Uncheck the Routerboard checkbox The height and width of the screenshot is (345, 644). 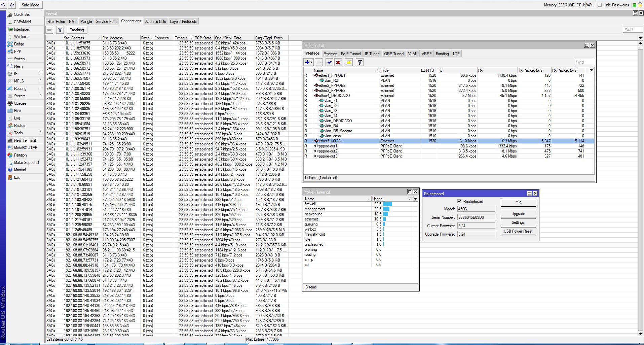(x=459, y=201)
